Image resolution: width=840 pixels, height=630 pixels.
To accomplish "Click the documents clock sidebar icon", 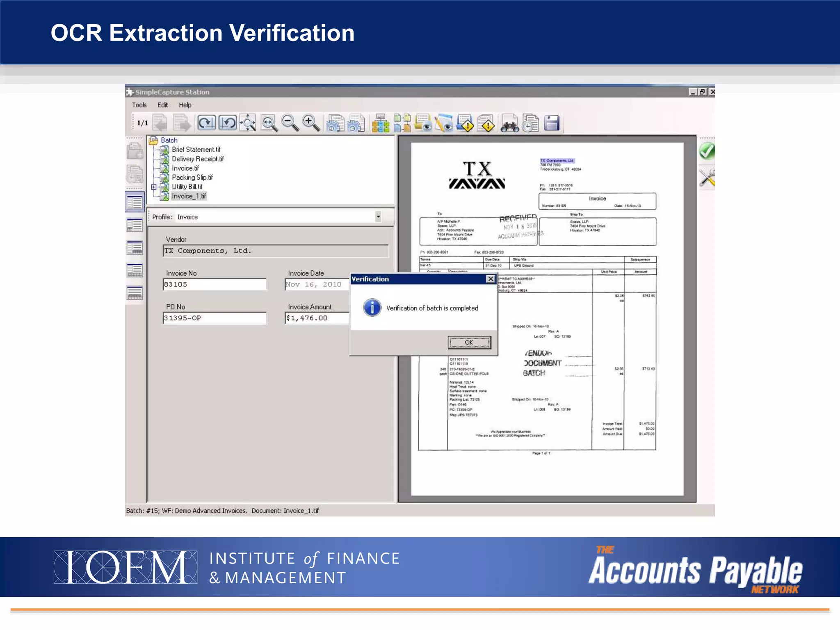I will (x=135, y=174).
